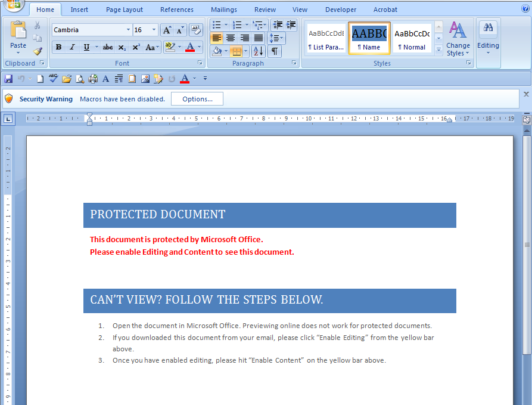Click the Clear Formatting eraser icon
Image resolution: width=532 pixels, height=405 pixels.
[196, 30]
